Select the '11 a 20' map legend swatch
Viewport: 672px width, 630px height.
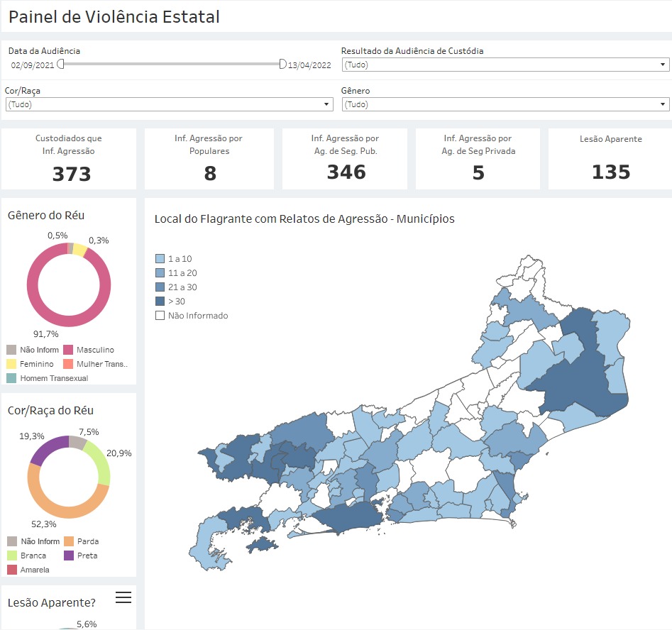[160, 273]
